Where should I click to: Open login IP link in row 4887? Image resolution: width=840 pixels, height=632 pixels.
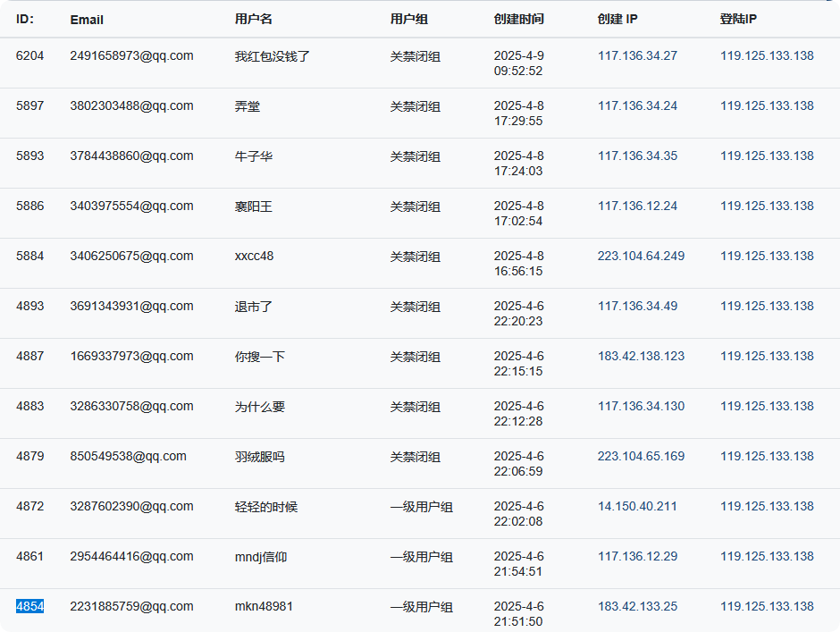point(767,356)
